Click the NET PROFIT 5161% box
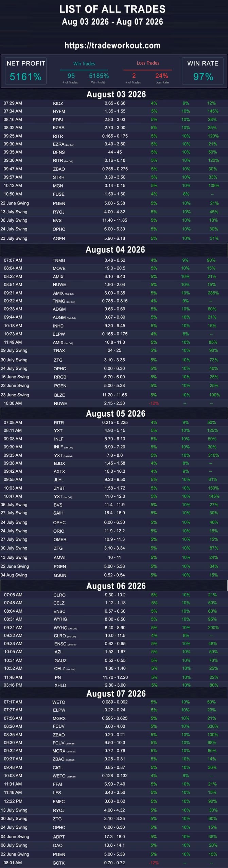Screen dimensions: 228x868 [26, 71]
